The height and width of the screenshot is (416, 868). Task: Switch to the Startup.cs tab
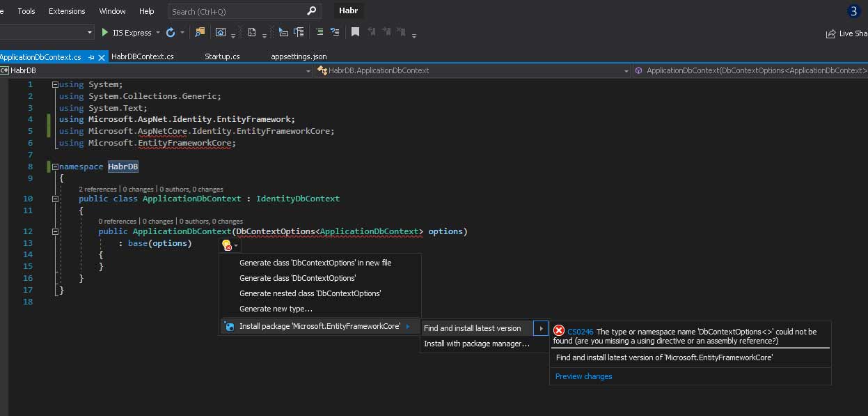222,56
